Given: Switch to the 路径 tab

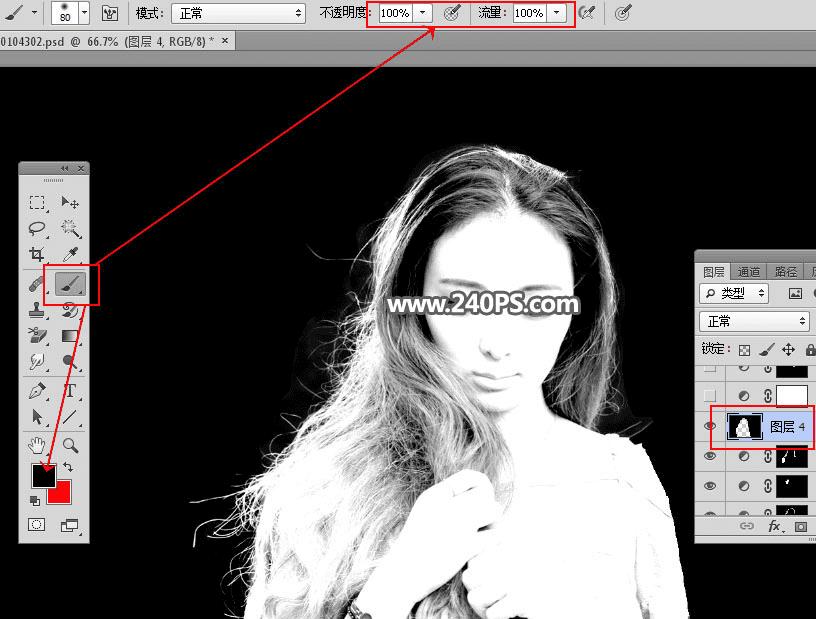Looking at the screenshot, I should click(786, 272).
